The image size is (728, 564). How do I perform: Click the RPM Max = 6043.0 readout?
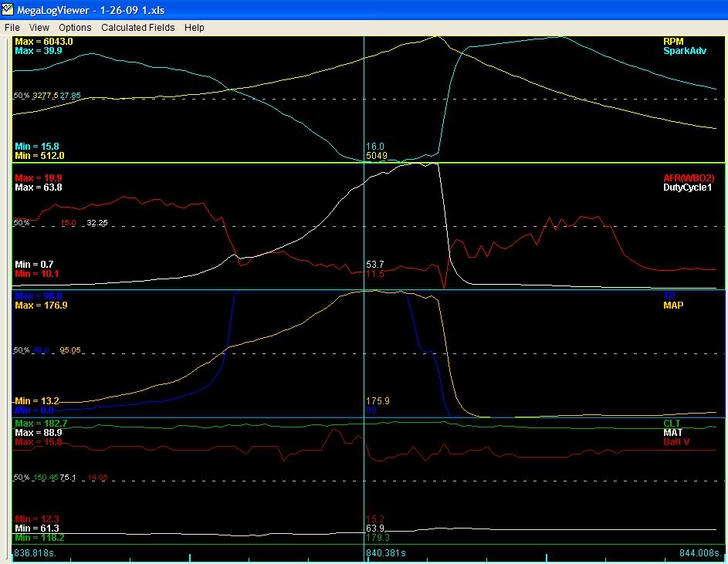44,41
